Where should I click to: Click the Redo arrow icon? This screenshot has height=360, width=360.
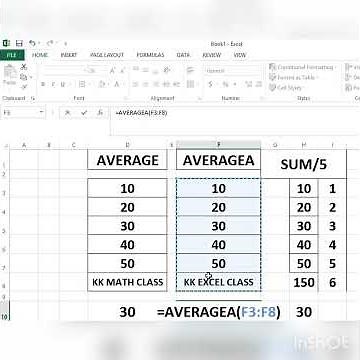[x=50, y=43]
